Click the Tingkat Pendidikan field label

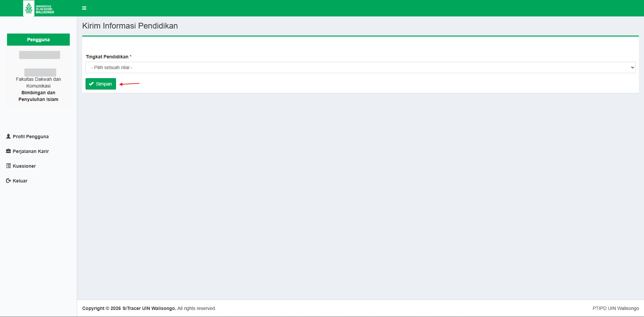(107, 57)
